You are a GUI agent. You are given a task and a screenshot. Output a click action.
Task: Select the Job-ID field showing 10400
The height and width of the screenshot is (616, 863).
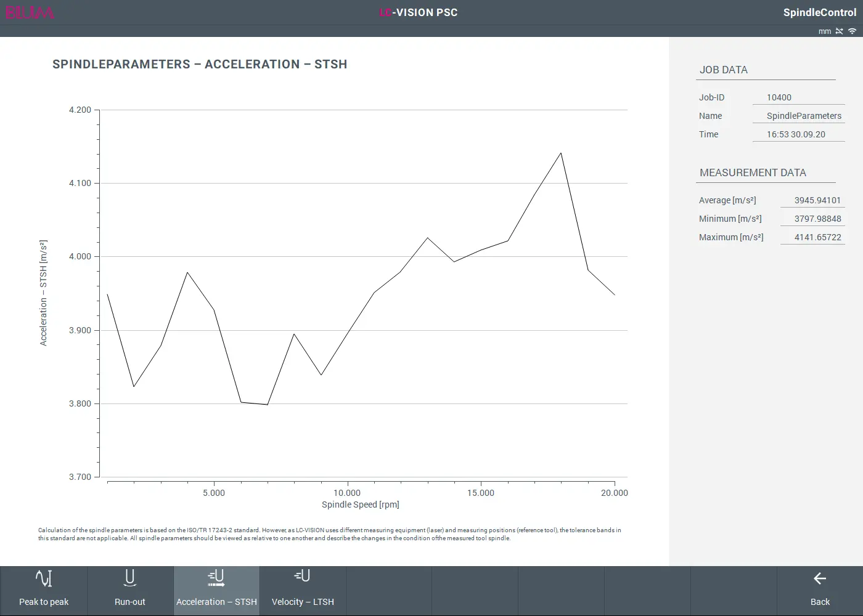[798, 97]
